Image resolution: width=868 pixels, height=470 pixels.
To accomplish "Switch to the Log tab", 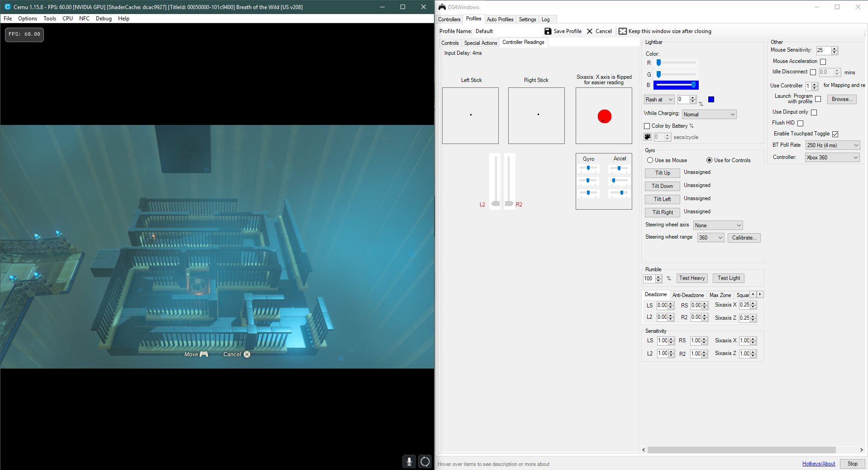I will click(546, 19).
